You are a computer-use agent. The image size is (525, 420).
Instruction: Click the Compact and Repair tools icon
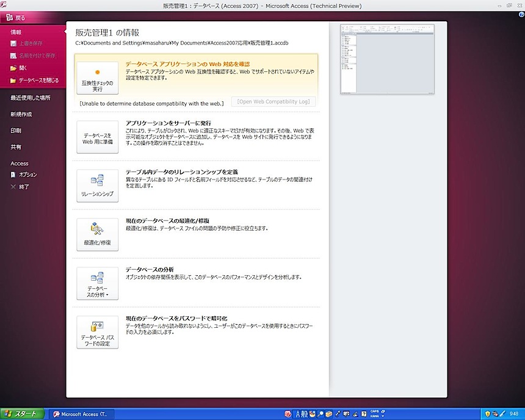[97, 229]
